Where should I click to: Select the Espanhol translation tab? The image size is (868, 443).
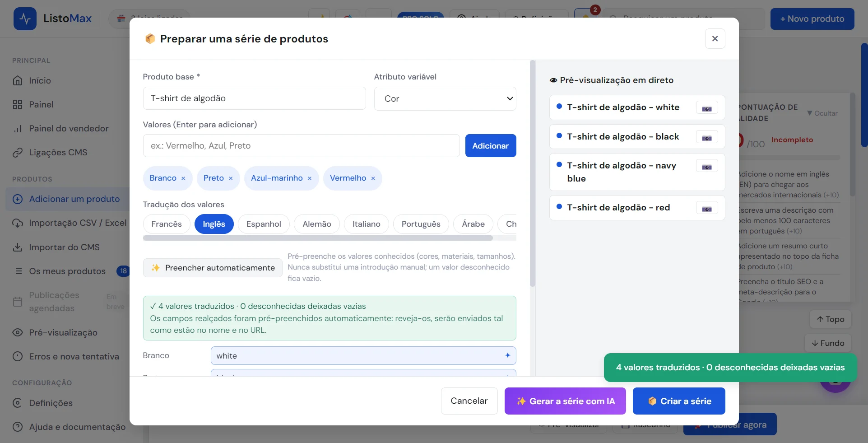264,224
